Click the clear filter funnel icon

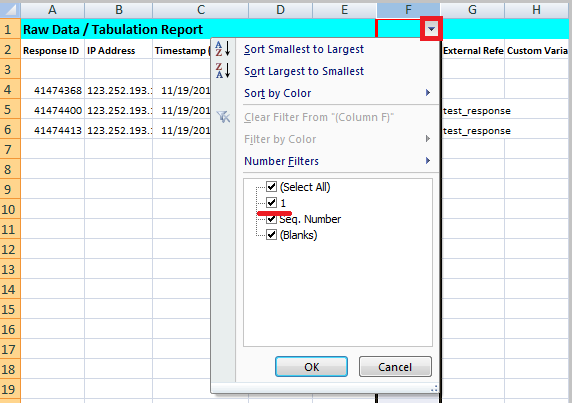pyautogui.click(x=223, y=117)
